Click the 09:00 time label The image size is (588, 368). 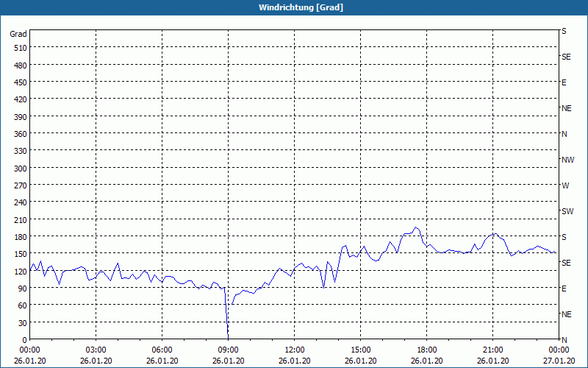click(228, 350)
